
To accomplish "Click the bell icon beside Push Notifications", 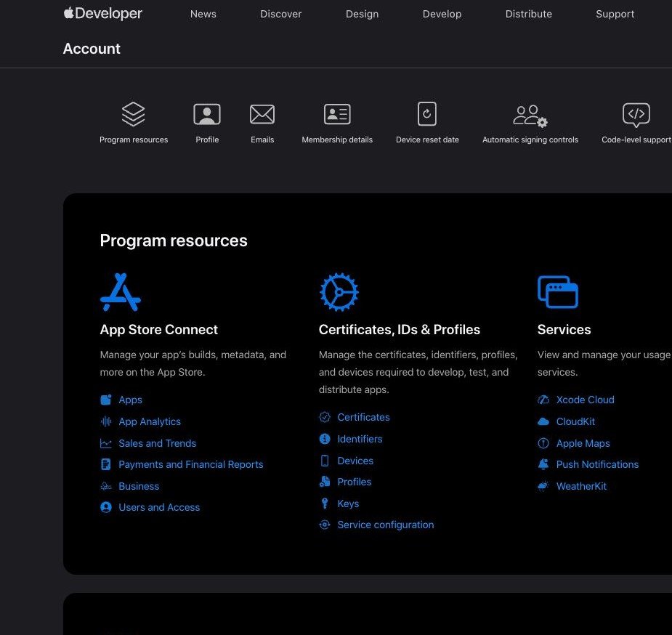I will coord(543,464).
